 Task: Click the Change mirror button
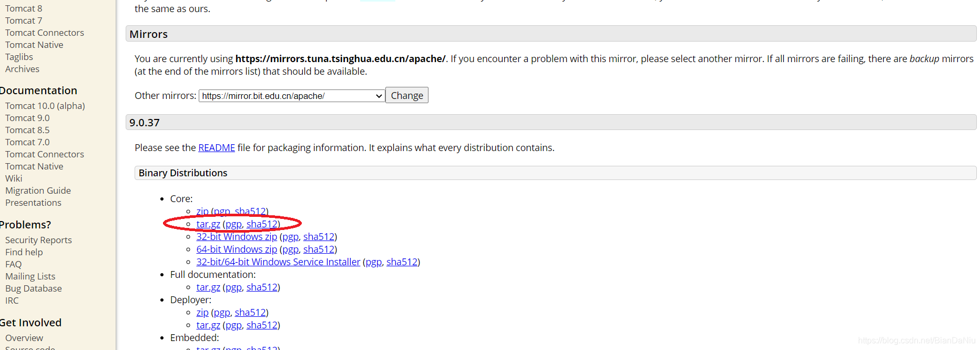click(x=407, y=95)
